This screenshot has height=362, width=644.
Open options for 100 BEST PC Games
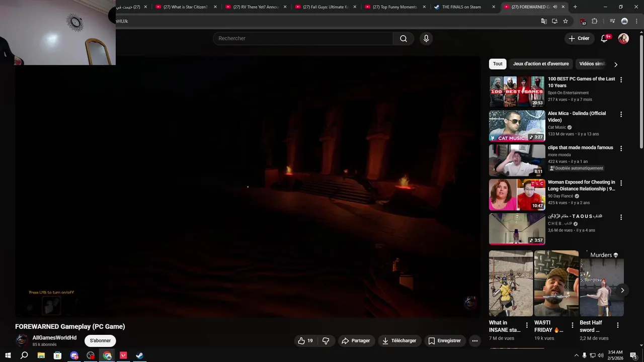[621, 80]
